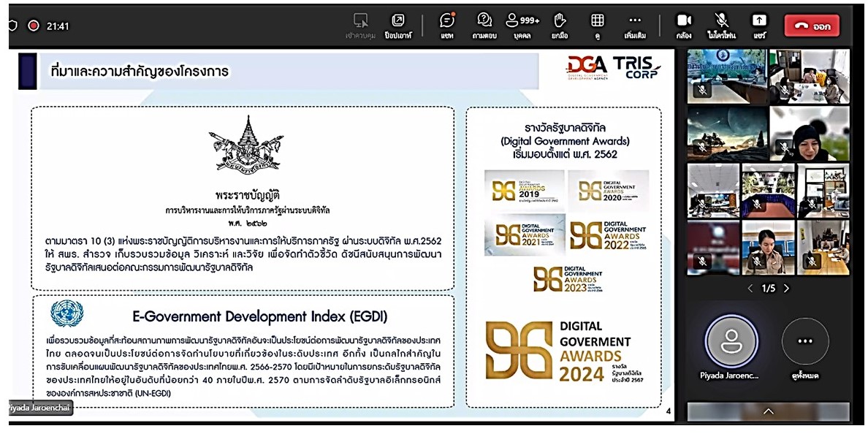This screenshot has height=434, width=868.
Task: Show the people list with 999+ participants
Action: (522, 26)
